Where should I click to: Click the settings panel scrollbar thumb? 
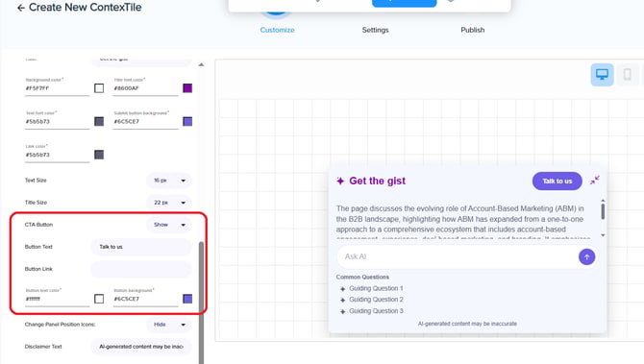[201, 303]
